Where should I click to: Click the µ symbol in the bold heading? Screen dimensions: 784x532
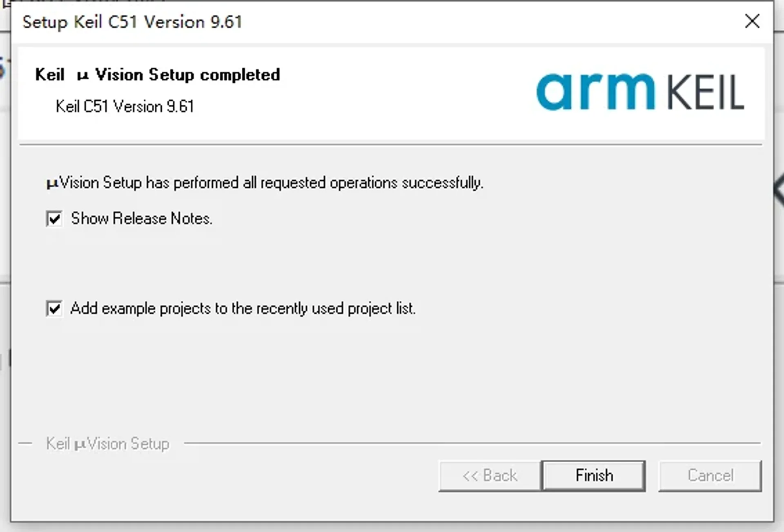[x=82, y=76]
